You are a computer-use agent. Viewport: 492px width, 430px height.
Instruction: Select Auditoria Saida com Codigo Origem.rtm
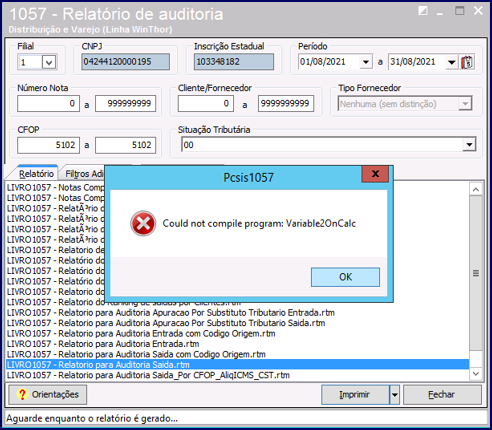(237, 354)
